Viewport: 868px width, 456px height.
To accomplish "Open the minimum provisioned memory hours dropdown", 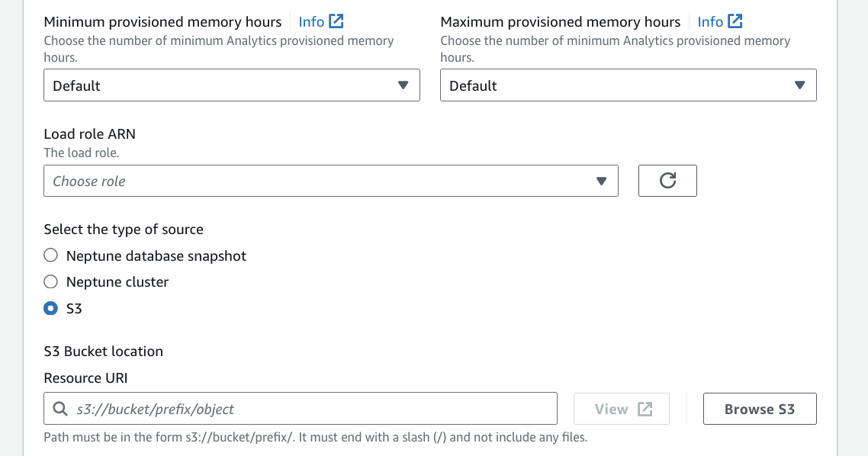I will 232,85.
